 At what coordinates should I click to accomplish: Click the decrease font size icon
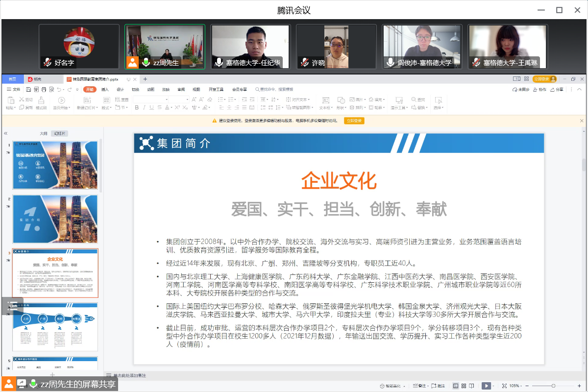201,99
